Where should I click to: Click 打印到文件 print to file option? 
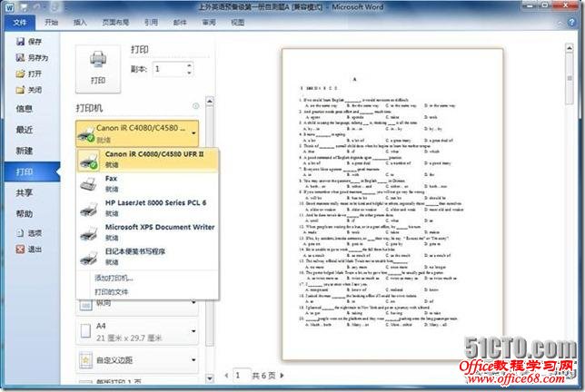coord(111,292)
